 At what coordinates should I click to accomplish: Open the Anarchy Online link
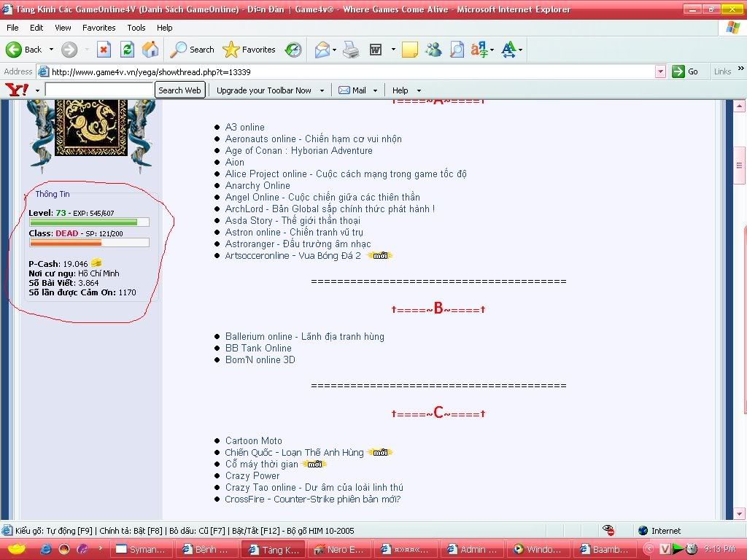click(258, 185)
